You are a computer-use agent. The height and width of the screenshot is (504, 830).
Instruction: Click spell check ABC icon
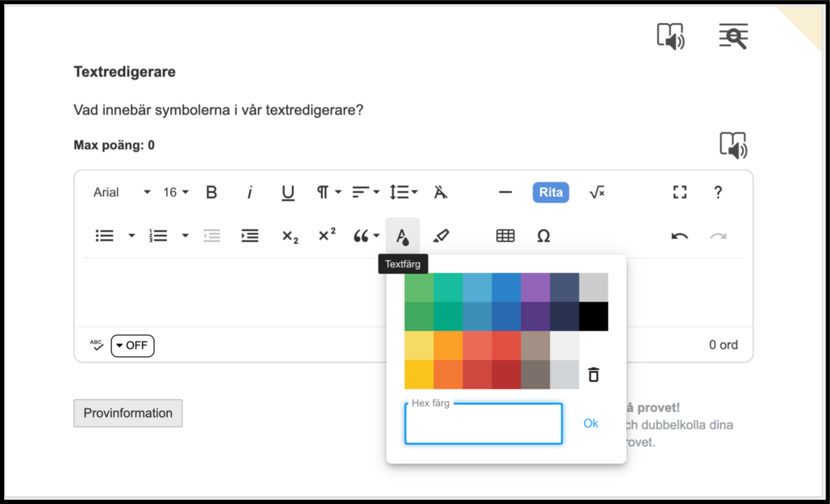point(96,345)
